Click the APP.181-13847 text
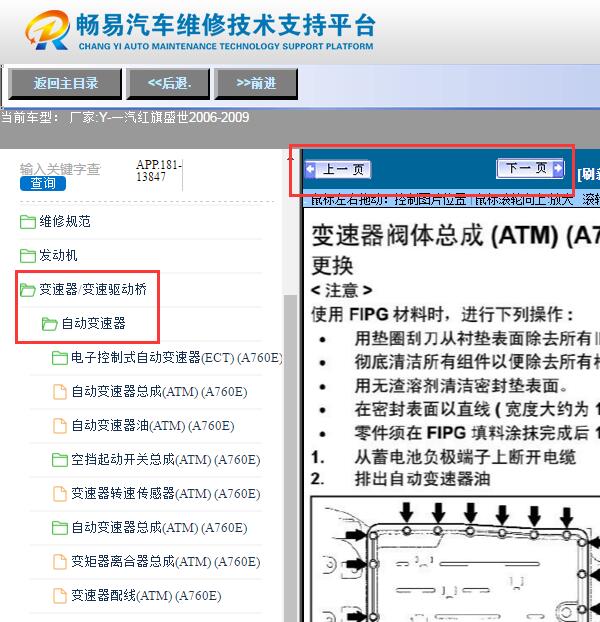600x622 pixels. pyautogui.click(x=159, y=171)
